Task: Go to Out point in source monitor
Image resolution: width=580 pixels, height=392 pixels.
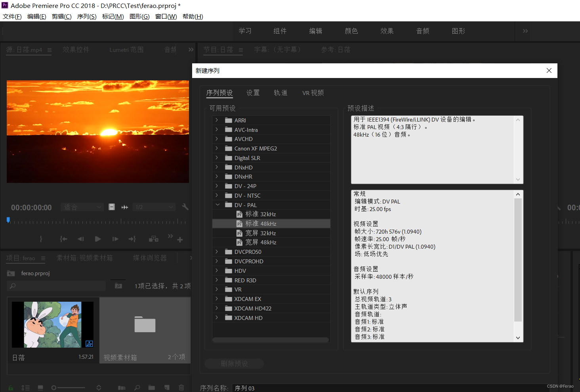Action: (132, 239)
